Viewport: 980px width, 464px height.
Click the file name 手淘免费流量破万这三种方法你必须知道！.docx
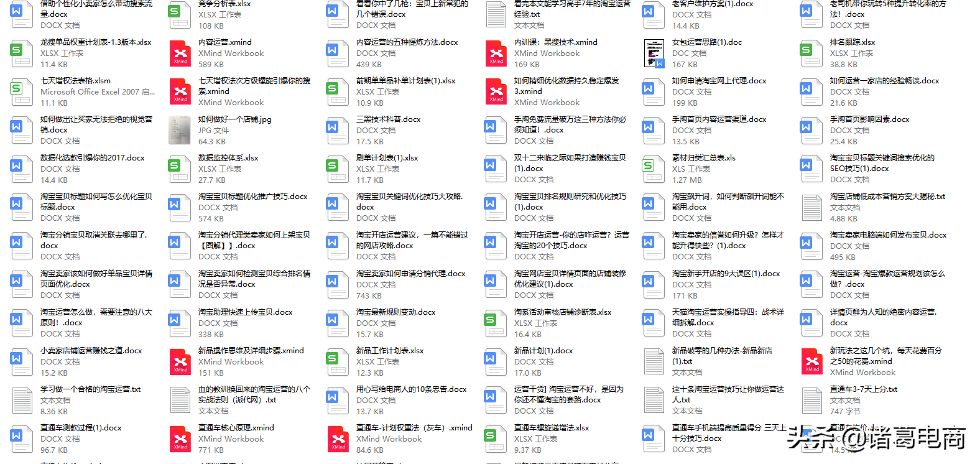coord(570,124)
